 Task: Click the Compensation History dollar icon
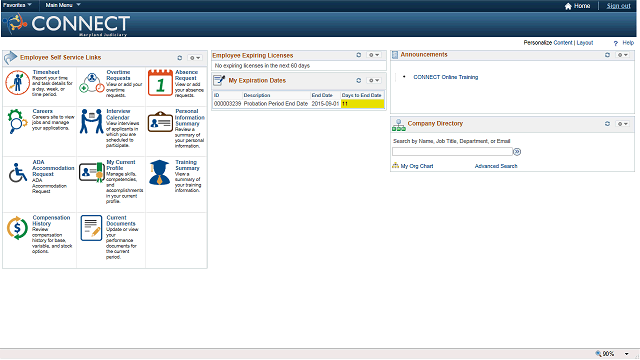[18, 228]
